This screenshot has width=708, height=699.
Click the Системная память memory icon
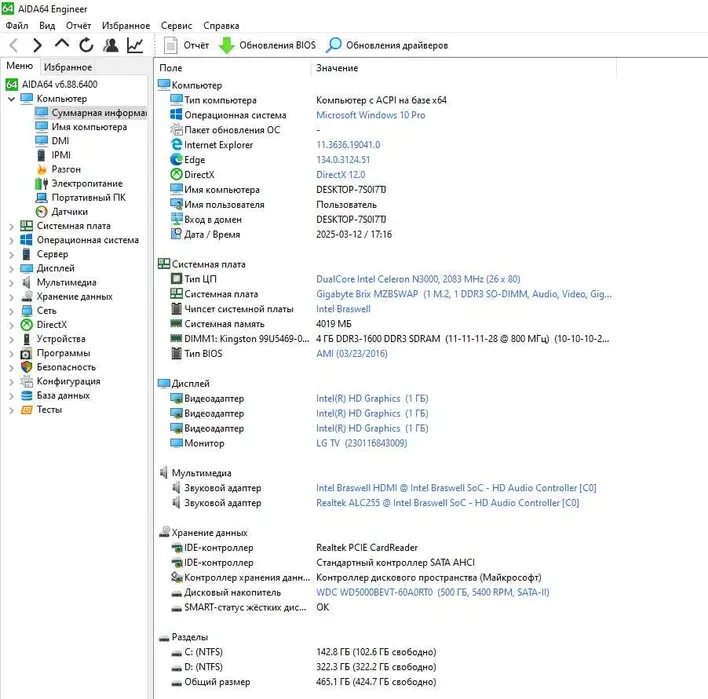(x=176, y=323)
